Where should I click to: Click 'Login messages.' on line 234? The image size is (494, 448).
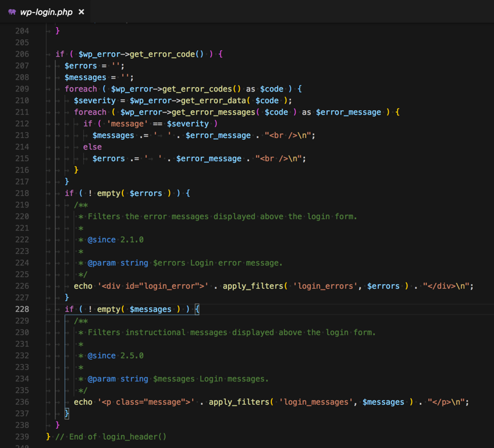234,379
